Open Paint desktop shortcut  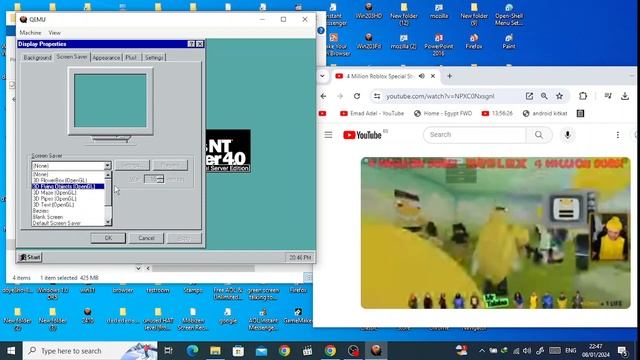[509, 42]
